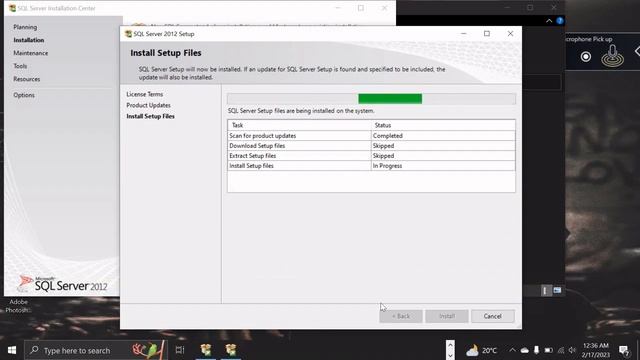Open clock showing 12:36 AM
The height and width of the screenshot is (360, 640).
coord(596,350)
